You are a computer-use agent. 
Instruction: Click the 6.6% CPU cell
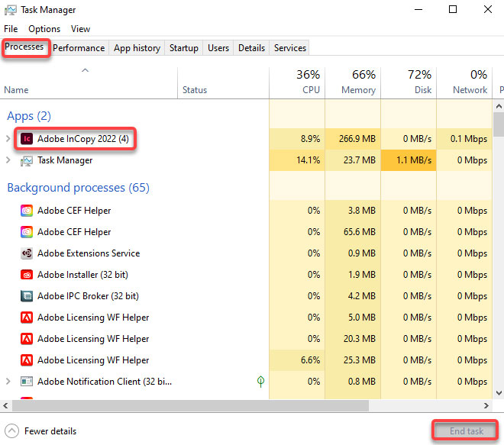297,360
